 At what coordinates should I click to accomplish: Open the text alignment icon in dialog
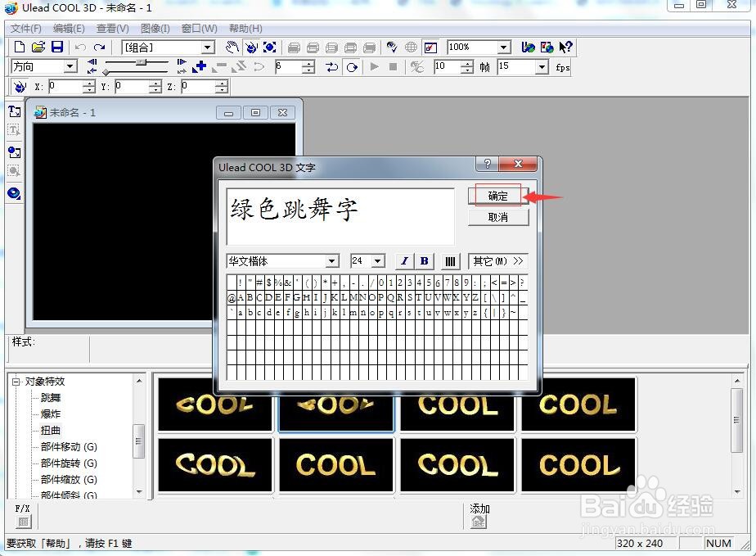[450, 261]
